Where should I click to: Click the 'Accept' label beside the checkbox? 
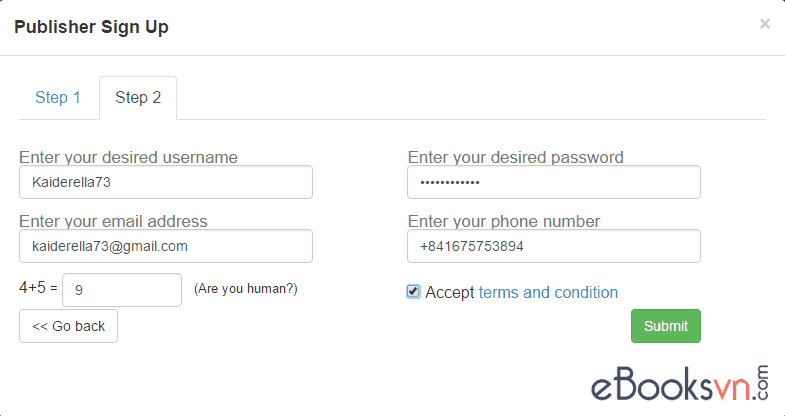450,293
